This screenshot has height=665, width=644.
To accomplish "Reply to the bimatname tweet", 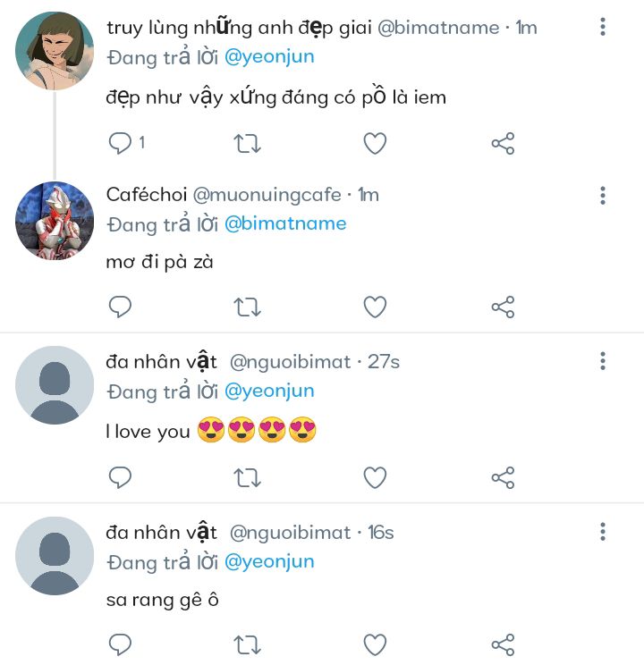I will (121, 143).
